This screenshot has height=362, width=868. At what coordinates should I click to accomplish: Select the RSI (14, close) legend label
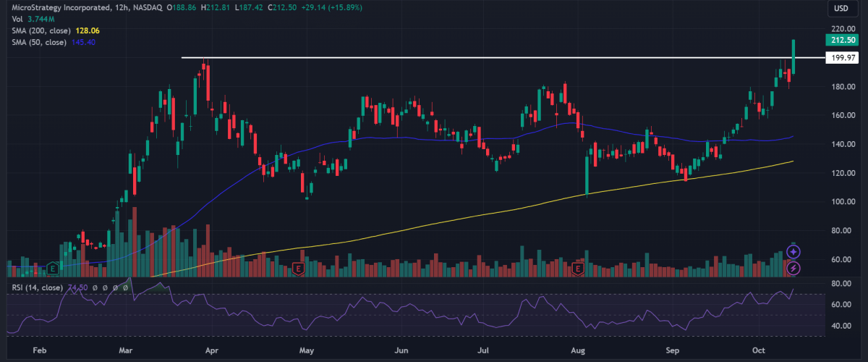click(36, 287)
